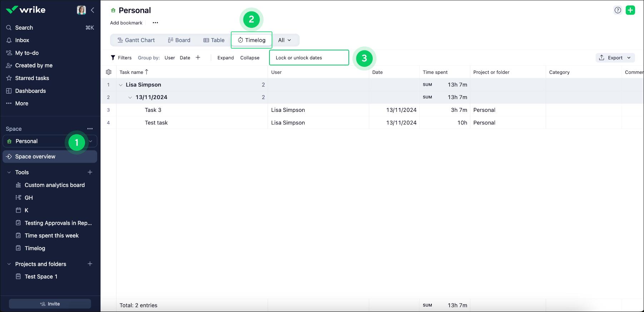Open the Export dropdown
This screenshot has width=644, height=312.
615,58
